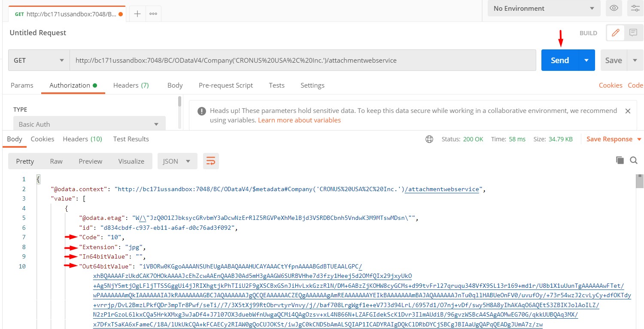Open the Tests tab
This screenshot has height=329, width=644.
coord(276,85)
